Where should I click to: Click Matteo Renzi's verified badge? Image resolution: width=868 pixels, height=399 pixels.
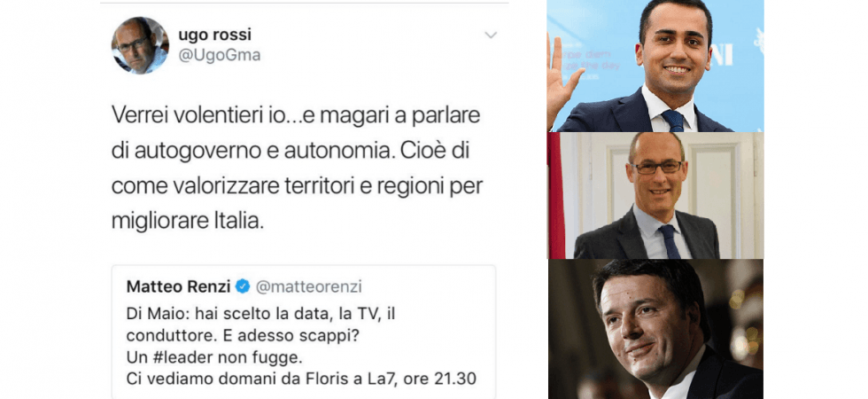[x=243, y=286]
